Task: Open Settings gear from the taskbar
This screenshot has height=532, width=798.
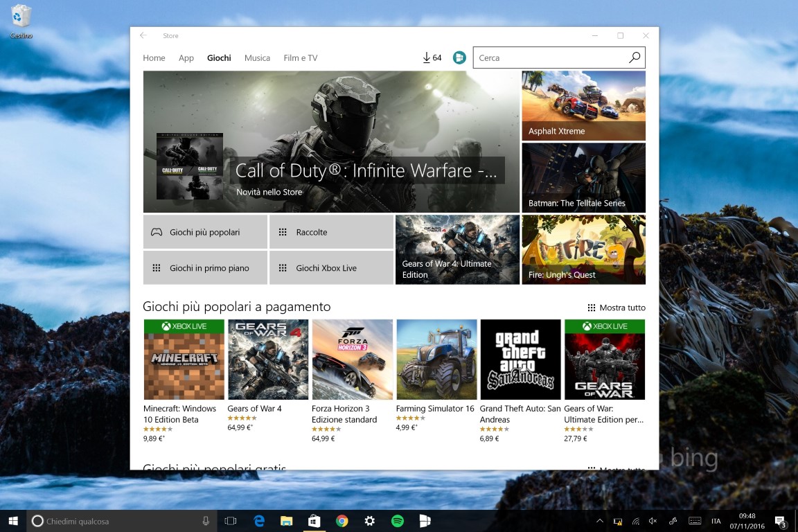Action: pos(369,521)
